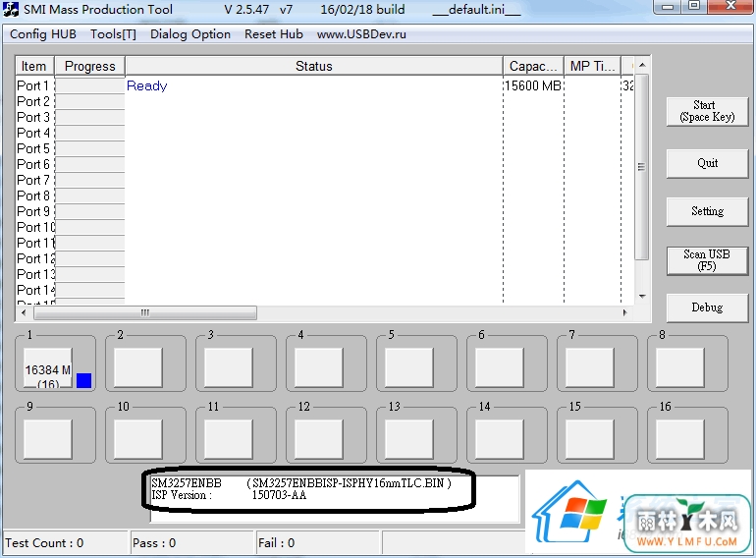This screenshot has width=756, height=558.
Task: Select empty port slot 9
Action: click(48, 439)
